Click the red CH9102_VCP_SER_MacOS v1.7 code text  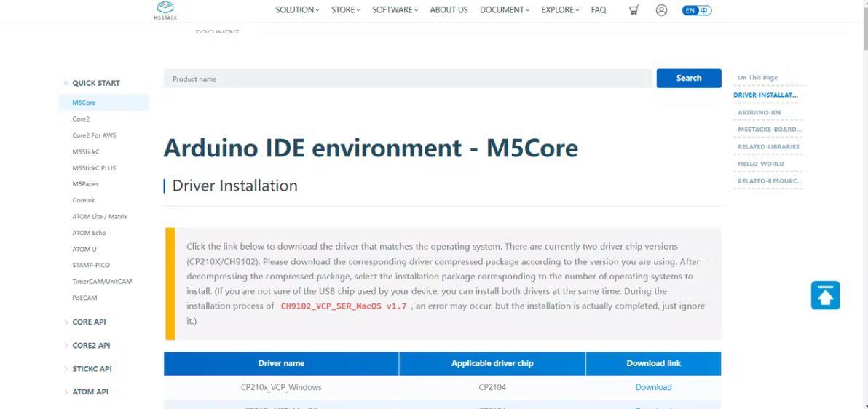pyautogui.click(x=343, y=306)
